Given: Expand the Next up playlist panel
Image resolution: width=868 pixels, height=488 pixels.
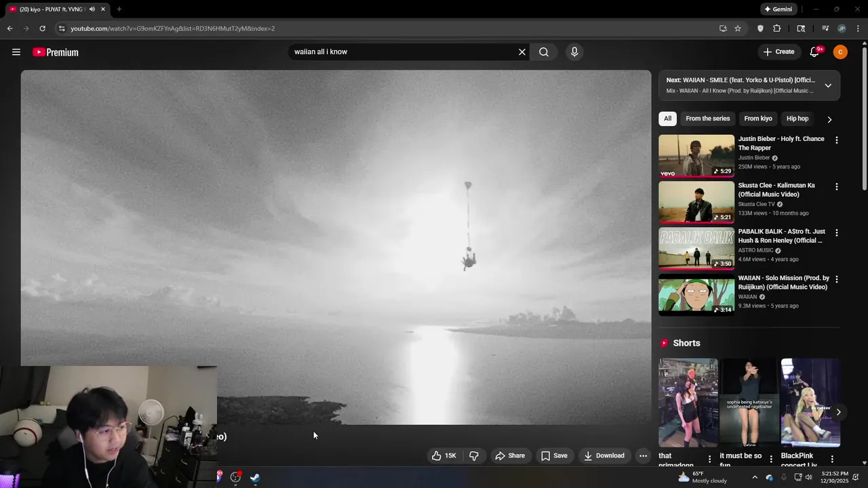Looking at the screenshot, I should tap(828, 85).
